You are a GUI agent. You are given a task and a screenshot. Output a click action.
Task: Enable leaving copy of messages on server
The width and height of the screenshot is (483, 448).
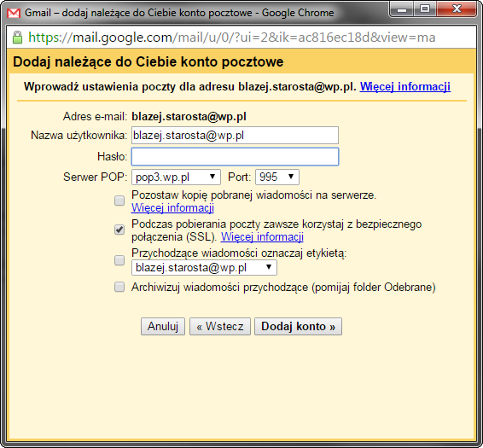[x=119, y=201]
